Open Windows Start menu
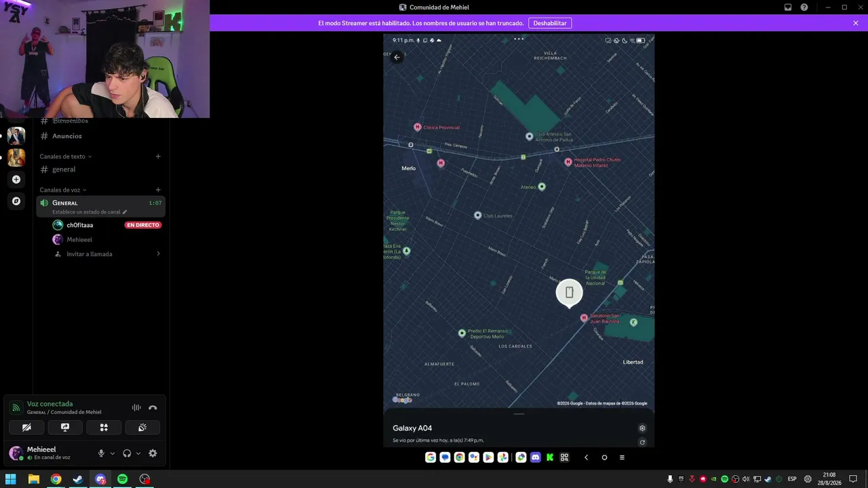Screen dimensions: 868x488 click(11, 479)
